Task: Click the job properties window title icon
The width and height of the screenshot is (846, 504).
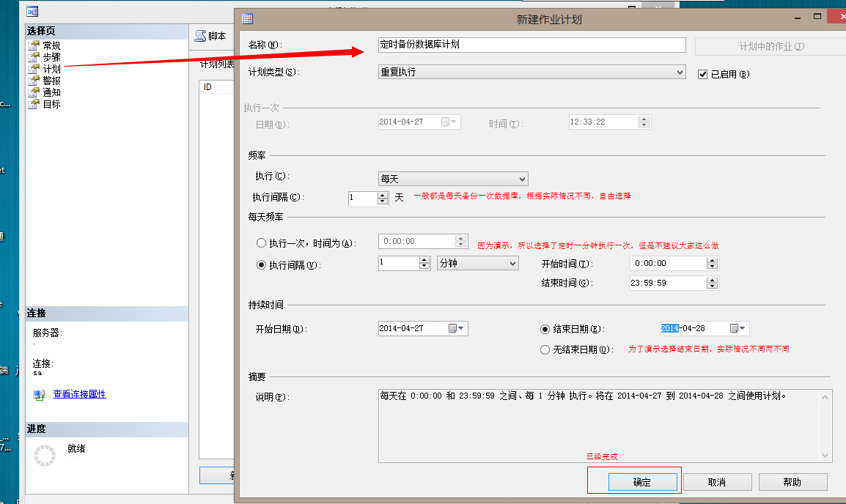Action: click(32, 11)
